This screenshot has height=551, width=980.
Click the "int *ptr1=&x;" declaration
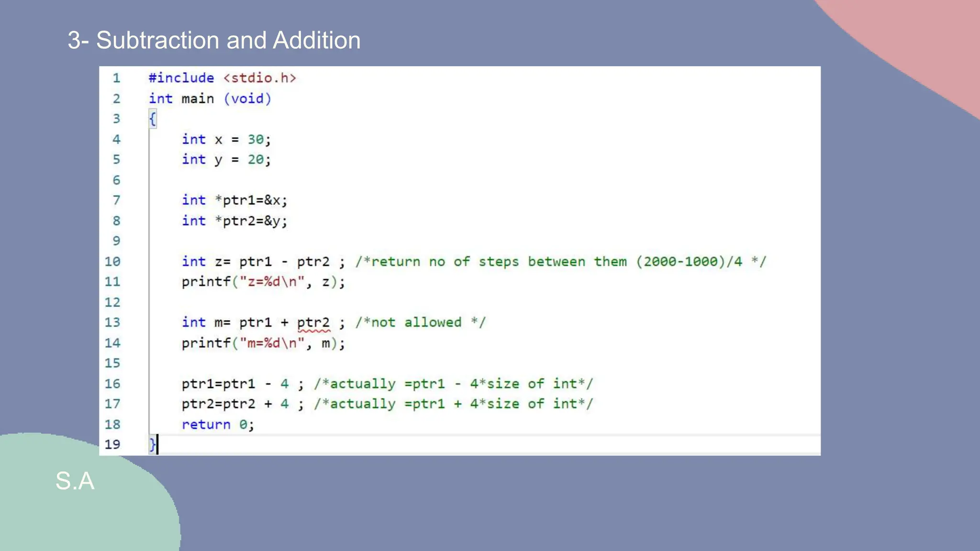[234, 200]
